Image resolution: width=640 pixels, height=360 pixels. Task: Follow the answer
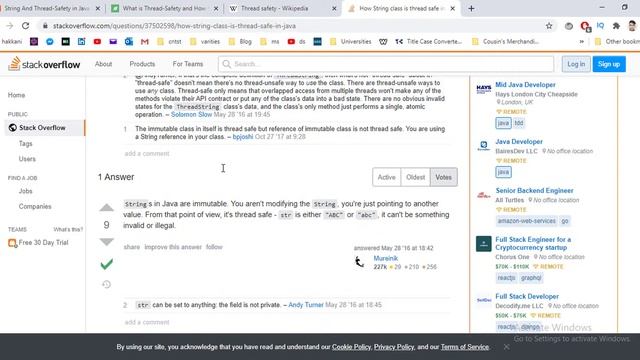click(214, 247)
